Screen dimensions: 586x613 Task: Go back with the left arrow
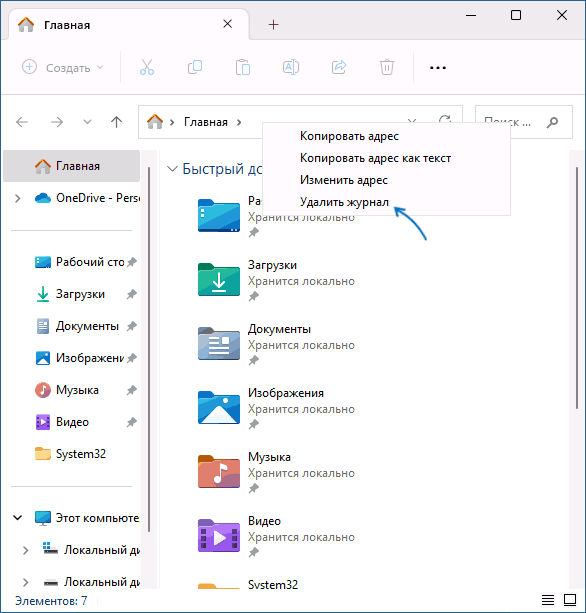tap(22, 122)
